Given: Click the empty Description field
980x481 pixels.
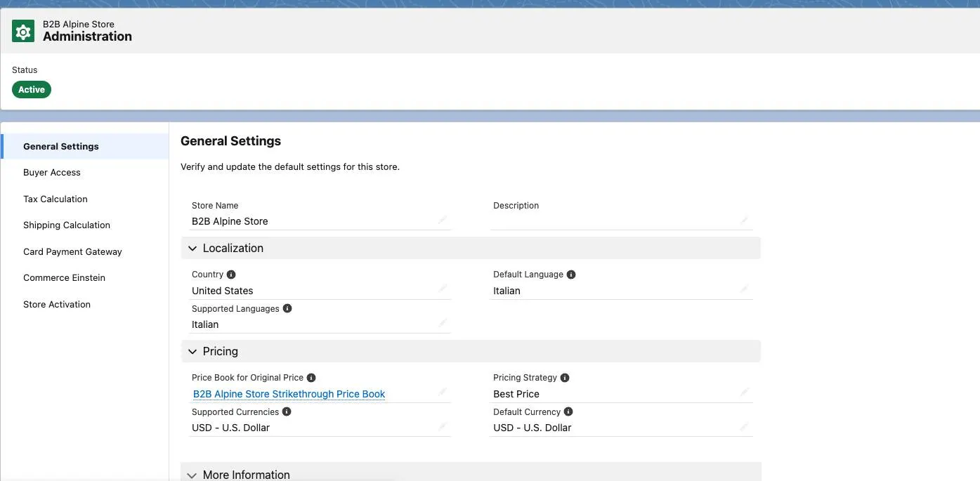Looking at the screenshot, I should click(622, 220).
